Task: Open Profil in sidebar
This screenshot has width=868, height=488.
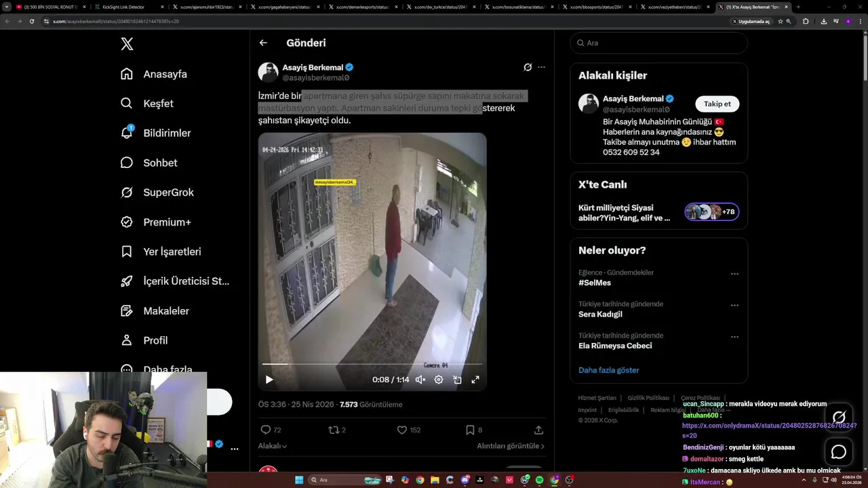Action: (144, 340)
